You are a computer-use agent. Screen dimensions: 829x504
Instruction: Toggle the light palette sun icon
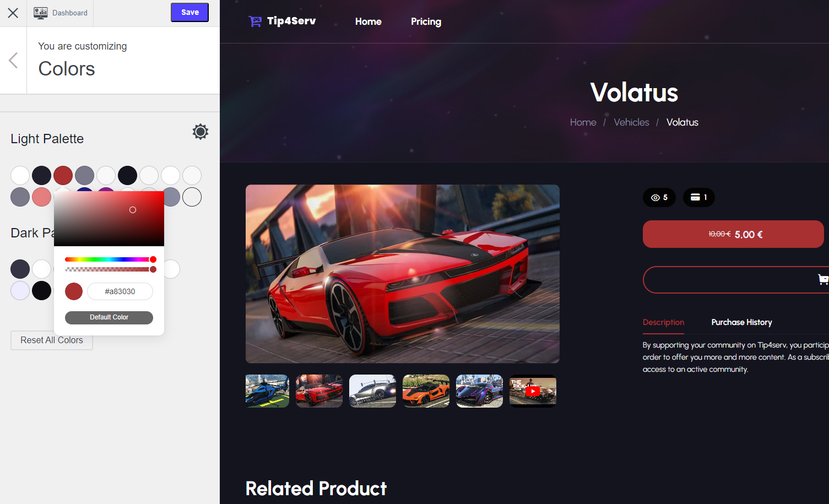[x=200, y=131]
